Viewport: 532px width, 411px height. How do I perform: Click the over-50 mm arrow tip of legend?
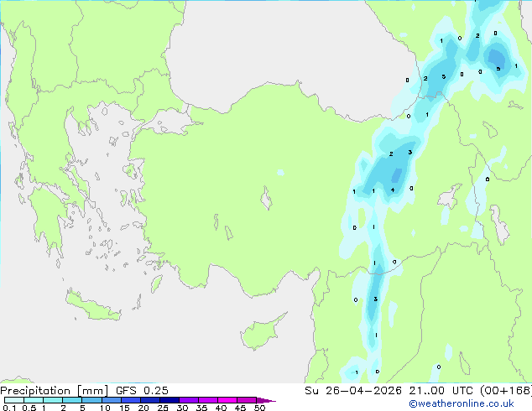(x=266, y=400)
